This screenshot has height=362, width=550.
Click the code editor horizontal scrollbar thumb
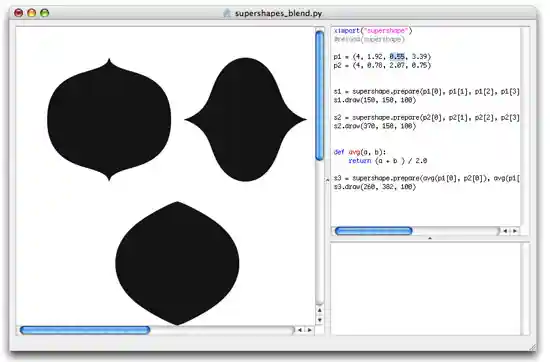(374, 231)
